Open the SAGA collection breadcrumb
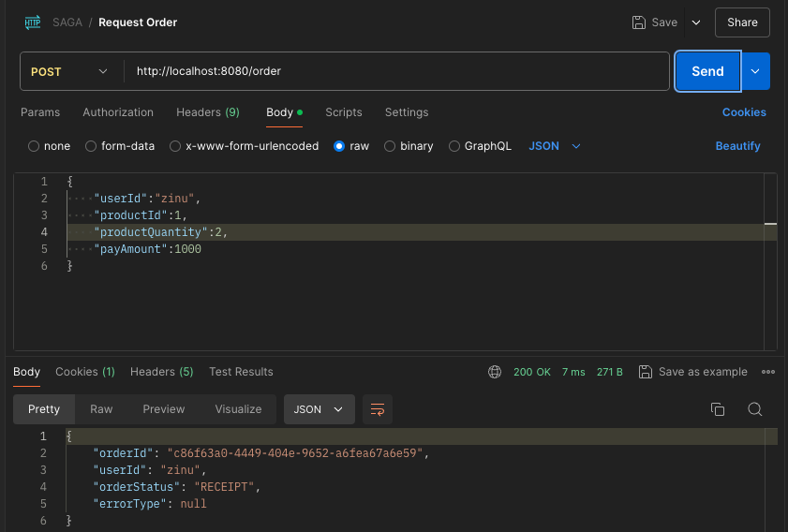The height and width of the screenshot is (532, 788). [67, 22]
